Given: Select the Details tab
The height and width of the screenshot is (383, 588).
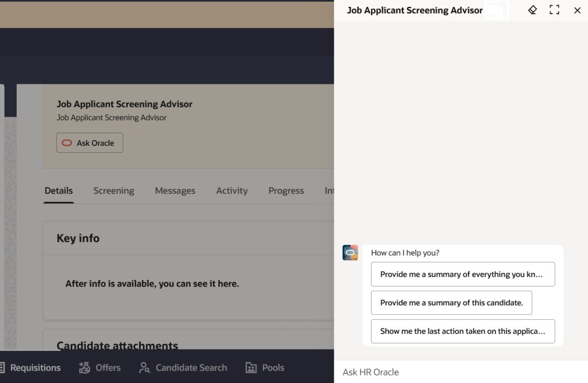Looking at the screenshot, I should point(59,191).
